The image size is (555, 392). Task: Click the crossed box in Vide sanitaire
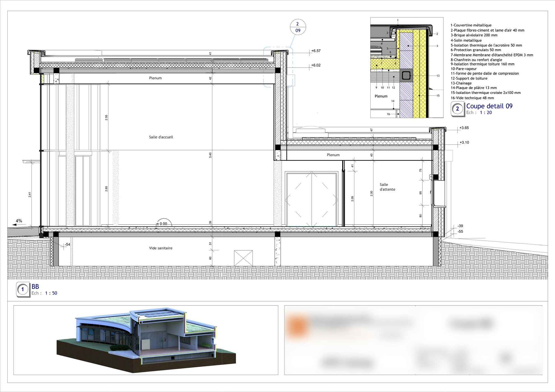[243, 258]
